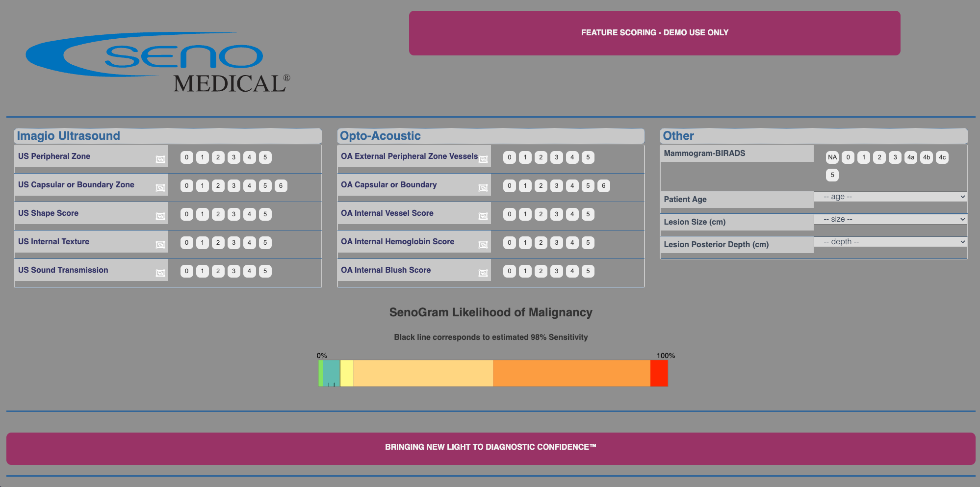Open the US Shape Score image icon
The width and height of the screenshot is (980, 487).
pos(160,216)
